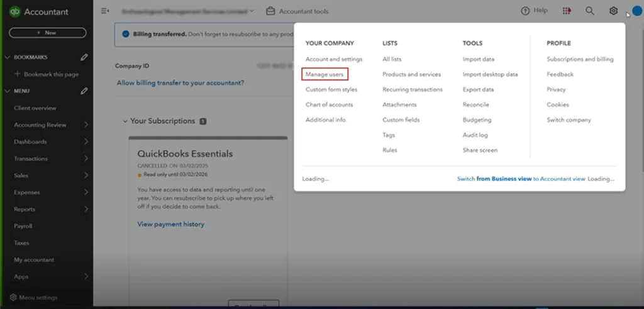Image resolution: width=644 pixels, height=309 pixels.
Task: Switch from Business view to Accountant view
Action: point(521,179)
